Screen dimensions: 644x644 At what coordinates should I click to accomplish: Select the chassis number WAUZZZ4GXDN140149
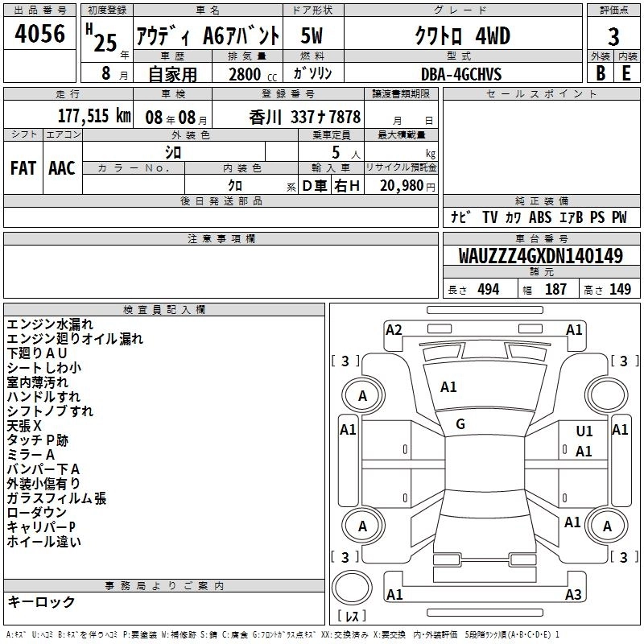pos(540,256)
